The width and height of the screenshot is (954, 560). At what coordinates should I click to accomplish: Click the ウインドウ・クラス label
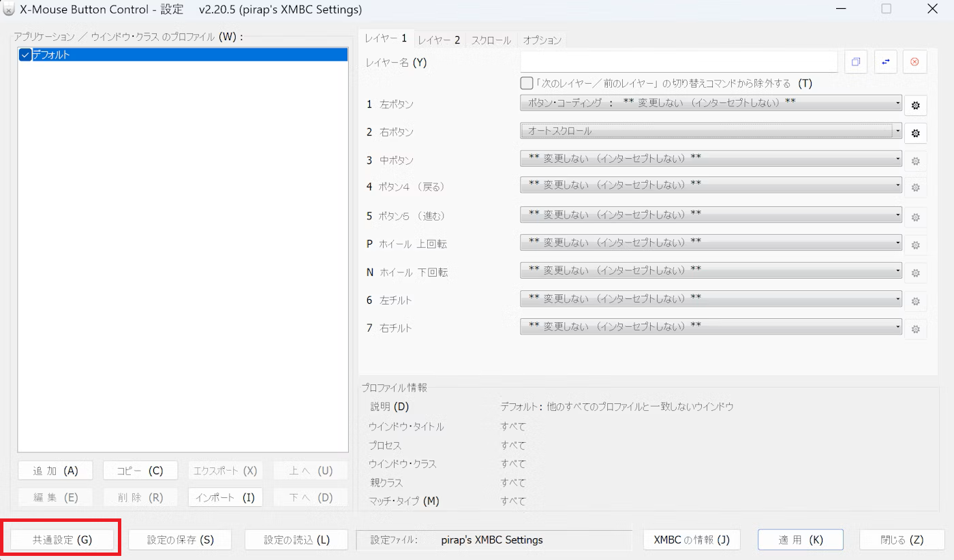tap(402, 464)
